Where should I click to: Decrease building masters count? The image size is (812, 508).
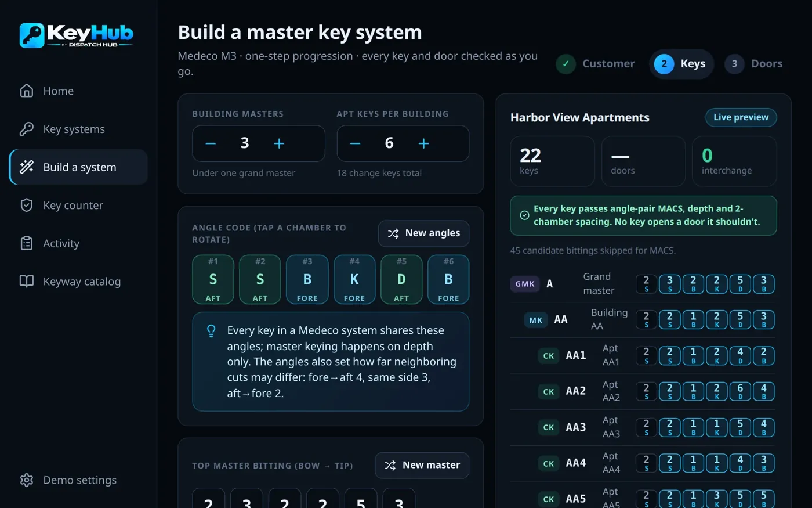[211, 143]
